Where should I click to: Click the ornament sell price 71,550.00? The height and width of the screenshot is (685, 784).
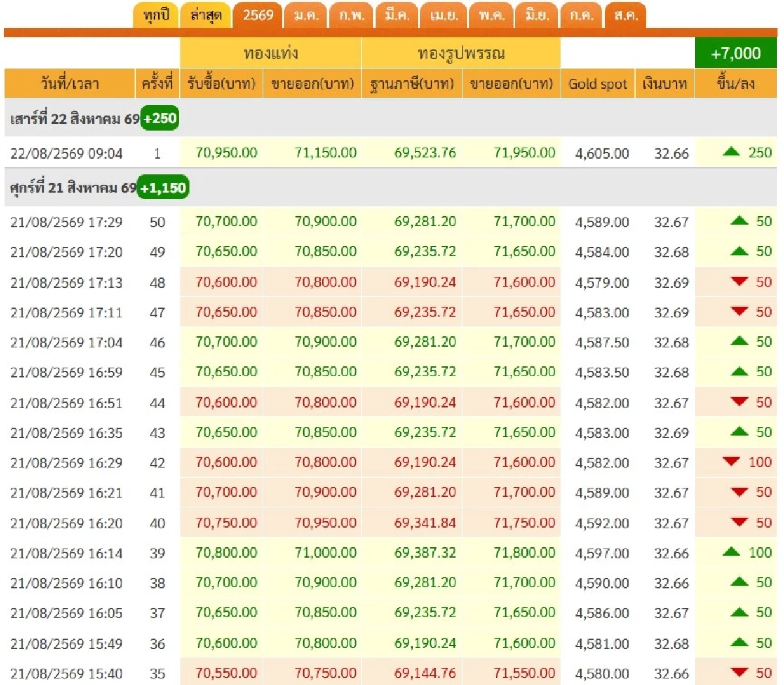pyautogui.click(x=524, y=673)
